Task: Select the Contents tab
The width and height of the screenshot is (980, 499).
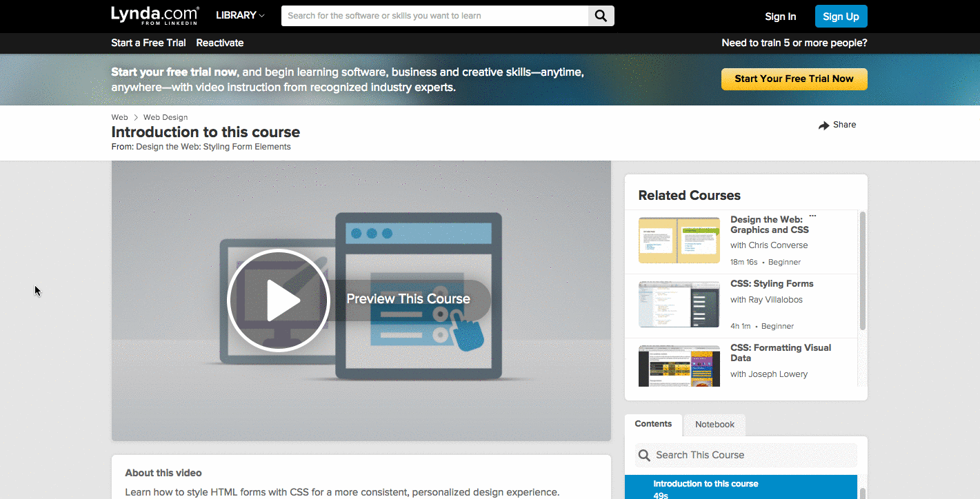Action: tap(653, 424)
